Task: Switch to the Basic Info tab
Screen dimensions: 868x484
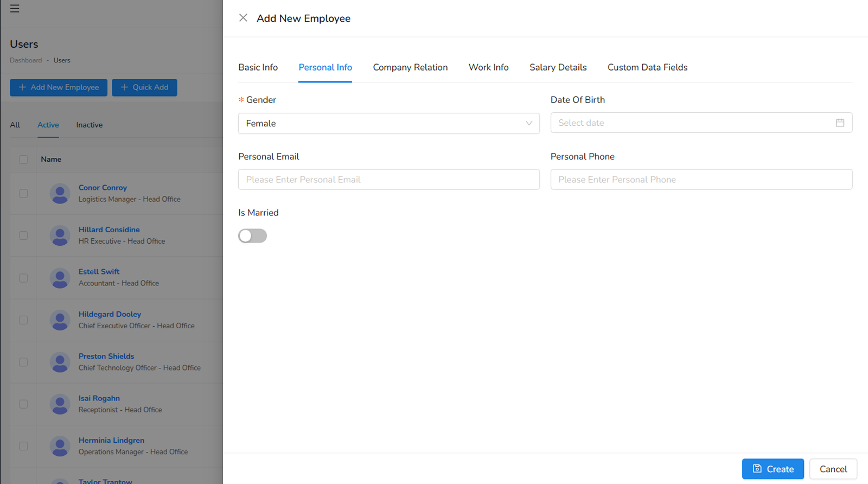Action: [x=258, y=67]
